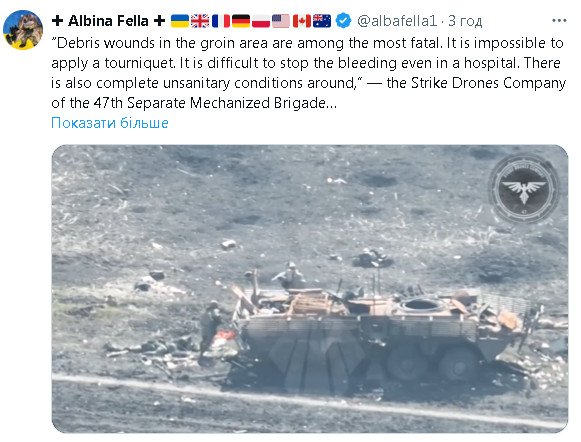Click the USA flag emoji
The height and width of the screenshot is (442, 581).
[x=281, y=21]
